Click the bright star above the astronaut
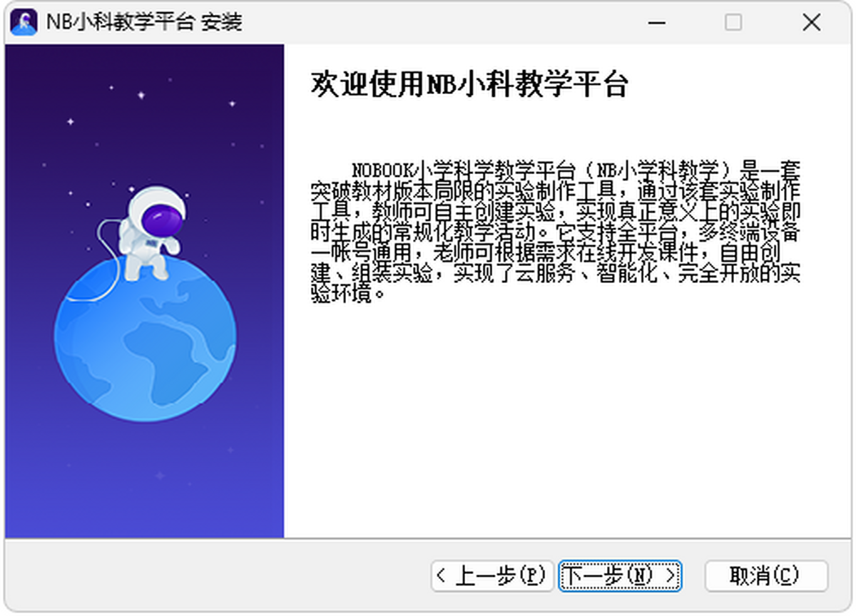 141,95
